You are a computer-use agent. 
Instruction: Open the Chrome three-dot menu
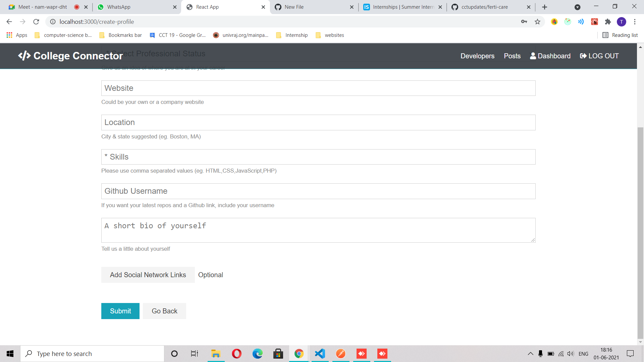click(635, 21)
